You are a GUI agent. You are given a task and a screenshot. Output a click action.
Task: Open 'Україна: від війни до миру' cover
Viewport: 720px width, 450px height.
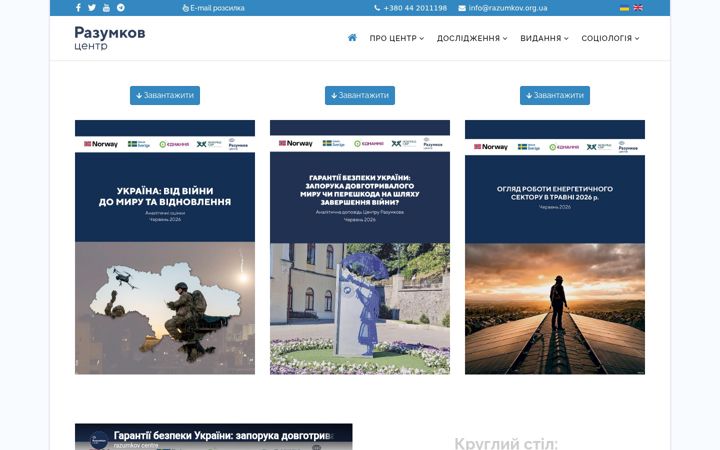tap(165, 247)
